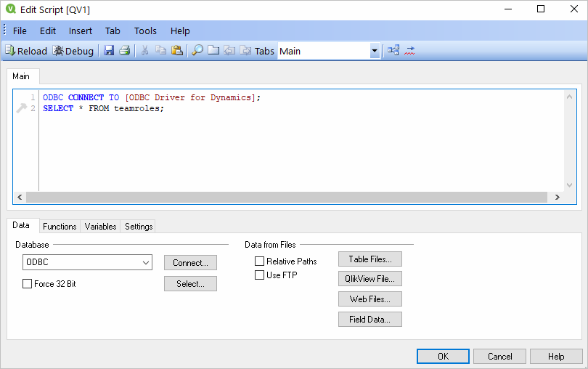Click the Paste clipboard icon
This screenshot has height=369, width=588.
(x=176, y=51)
